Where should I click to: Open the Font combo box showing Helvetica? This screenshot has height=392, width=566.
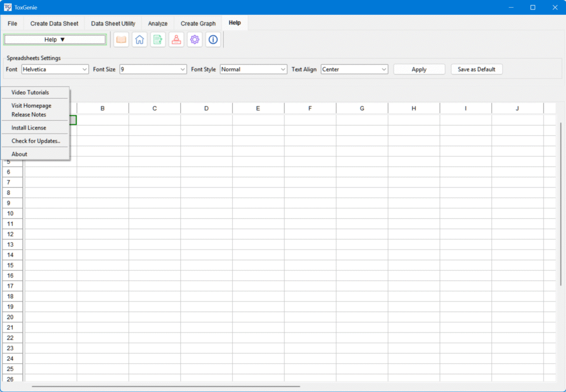[55, 69]
